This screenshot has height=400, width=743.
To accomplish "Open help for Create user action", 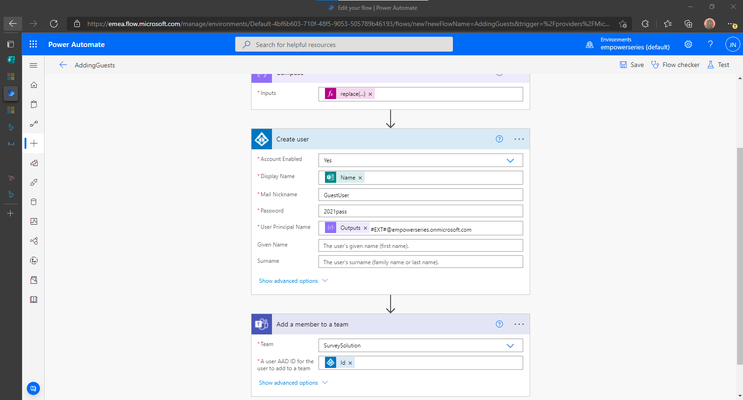I will 499,139.
